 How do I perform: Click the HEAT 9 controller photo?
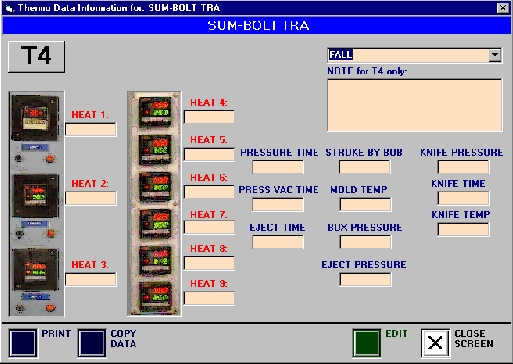pyautogui.click(x=155, y=296)
